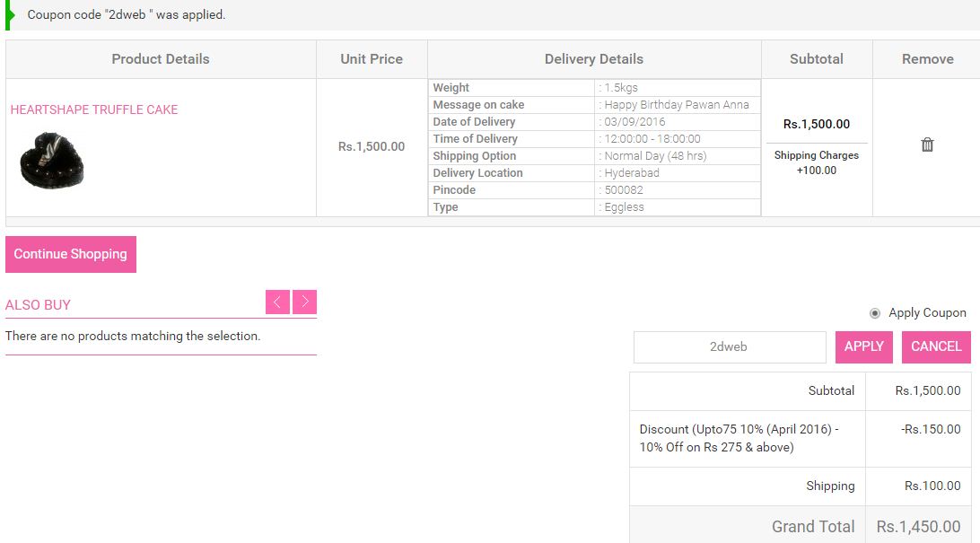Click the discount amount -Rs.150.00

click(931, 429)
